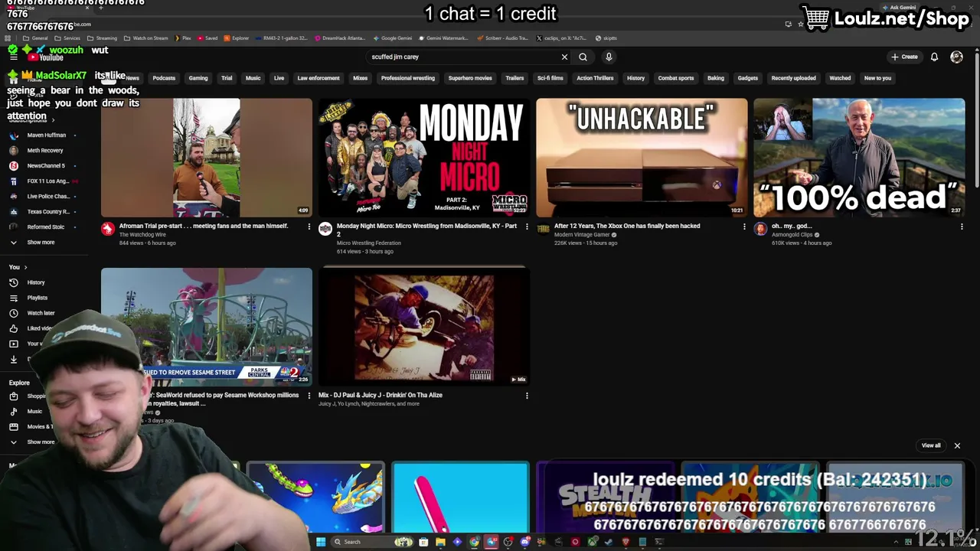This screenshot has height=551, width=980.
Task: Open File Explorer from taskbar
Action: tap(440, 542)
